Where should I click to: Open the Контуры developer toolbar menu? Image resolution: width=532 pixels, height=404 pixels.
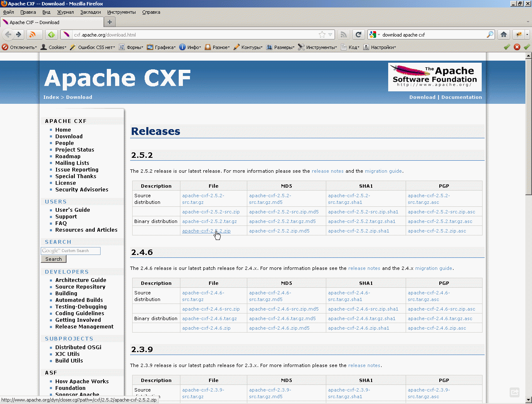coord(248,47)
